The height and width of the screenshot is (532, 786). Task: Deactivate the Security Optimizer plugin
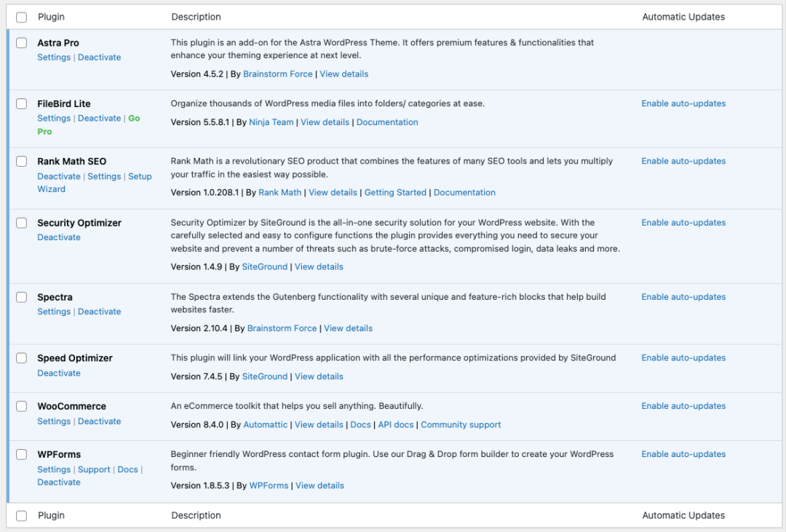coord(59,237)
